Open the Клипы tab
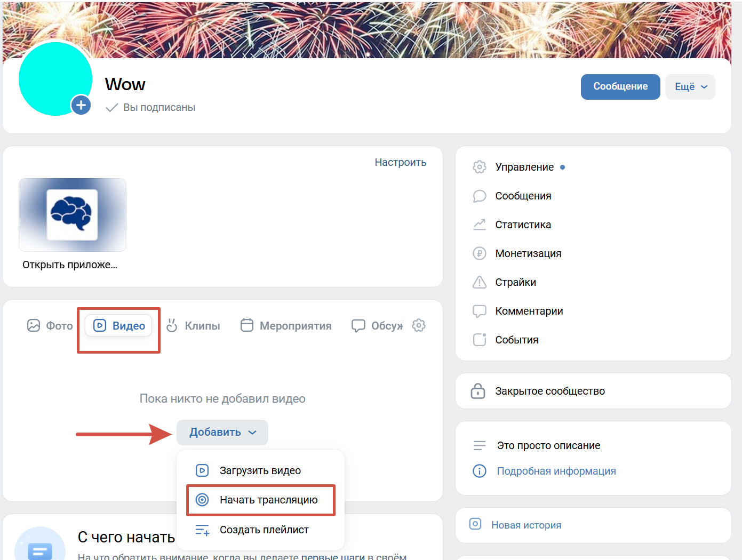 click(194, 325)
